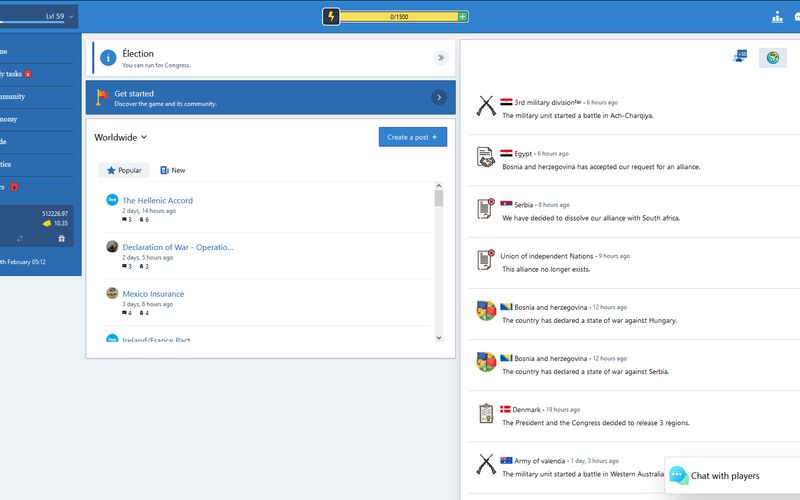The image size is (800, 500).
Task: Click the green plus to refill energy
Action: click(x=462, y=16)
